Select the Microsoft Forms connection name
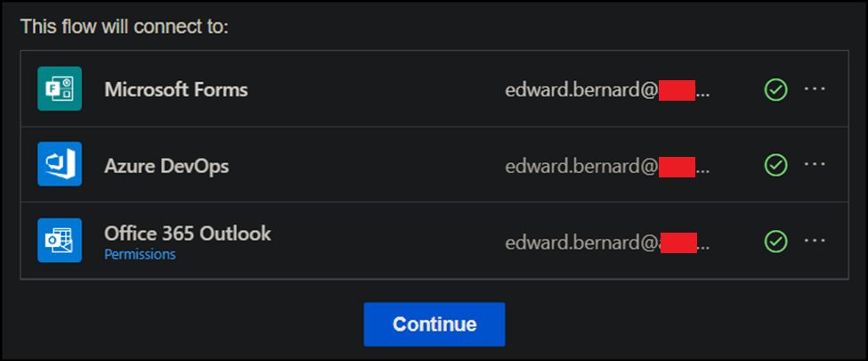Screen dimensions: 868x361 click(x=176, y=89)
